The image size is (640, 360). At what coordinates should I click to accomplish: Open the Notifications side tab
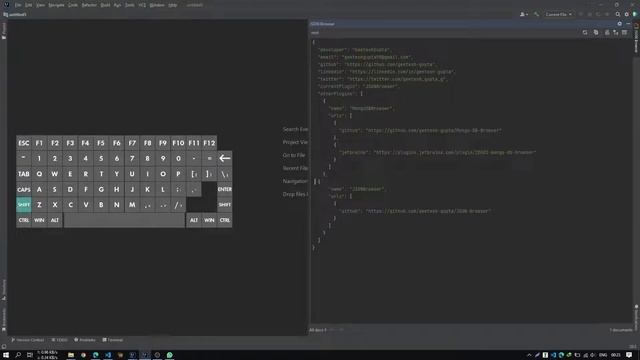tap(636, 318)
